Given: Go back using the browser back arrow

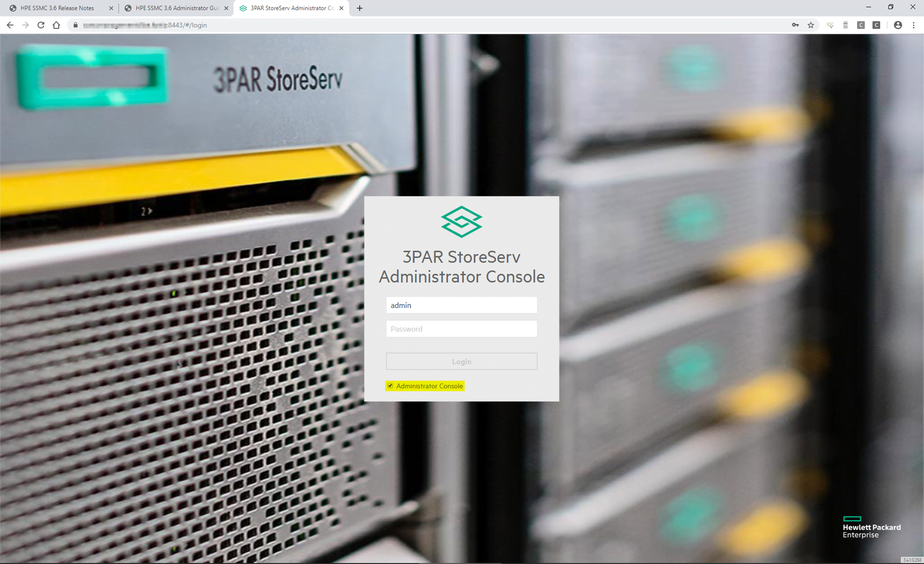Looking at the screenshot, I should 10,25.
